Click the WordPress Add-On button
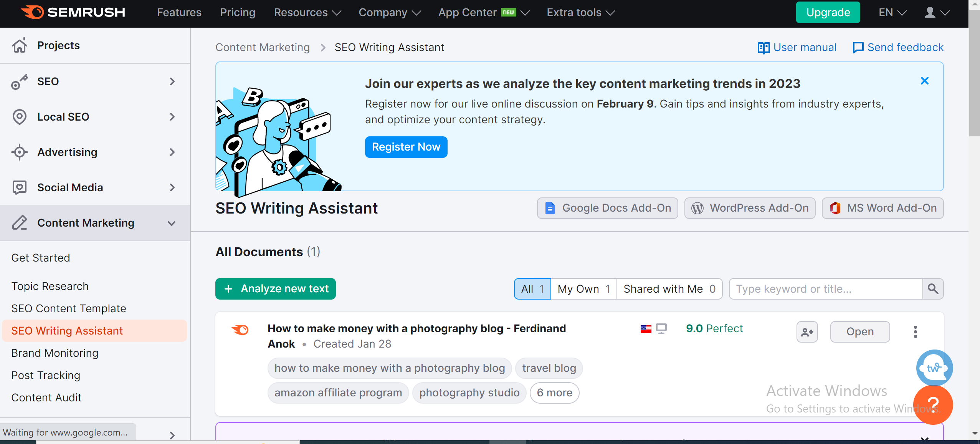Image resolution: width=980 pixels, height=444 pixels. 750,208
